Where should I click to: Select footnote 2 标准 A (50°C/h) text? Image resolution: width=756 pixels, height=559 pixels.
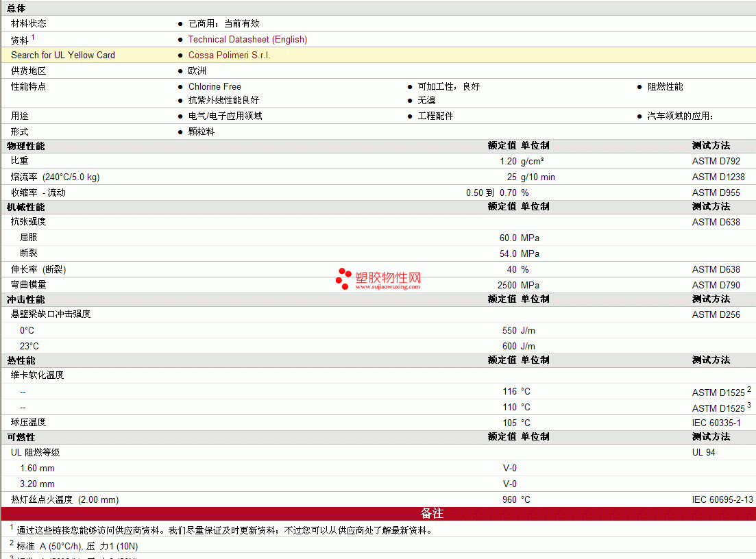tap(77, 547)
